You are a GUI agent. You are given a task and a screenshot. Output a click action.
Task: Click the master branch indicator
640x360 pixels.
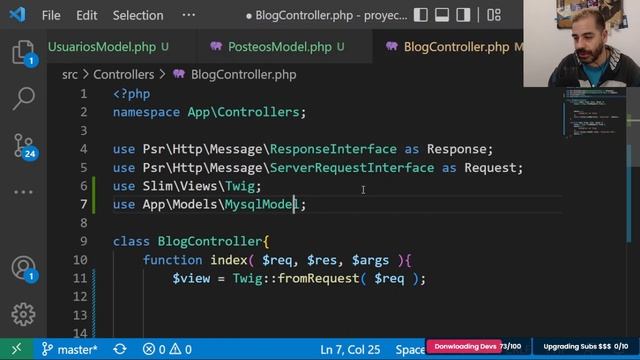[70, 349]
